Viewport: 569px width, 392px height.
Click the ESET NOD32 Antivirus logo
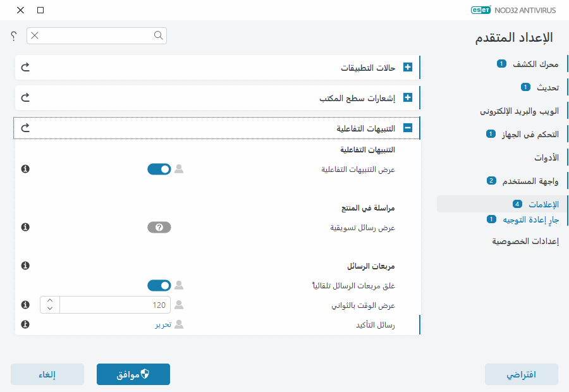point(513,10)
